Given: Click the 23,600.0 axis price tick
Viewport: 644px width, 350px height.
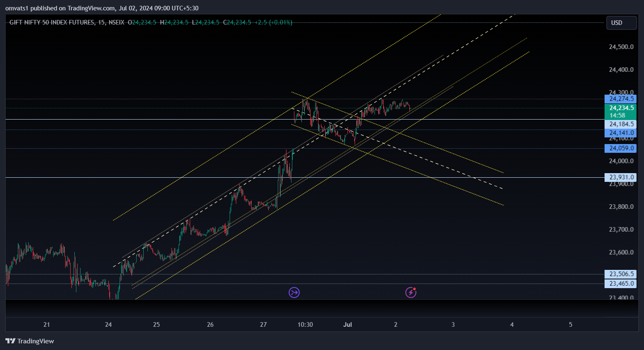Looking at the screenshot, I should (621, 252).
